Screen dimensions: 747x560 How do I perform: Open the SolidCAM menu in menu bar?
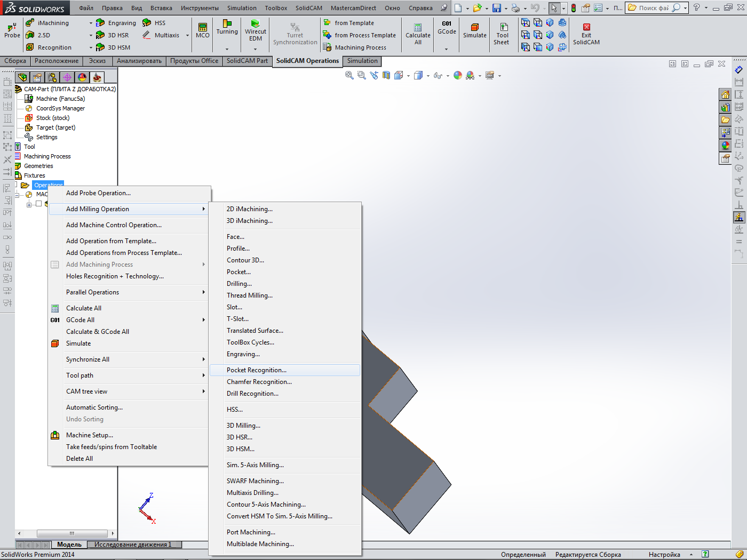pyautogui.click(x=309, y=8)
